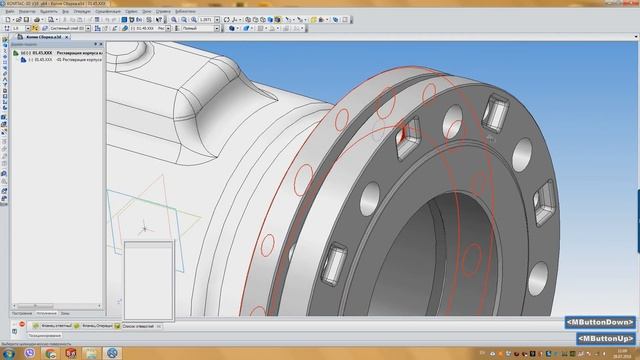Viewport: 640px width, 360px height.
Task: Click the Open file icon
Action: pos(19,20)
